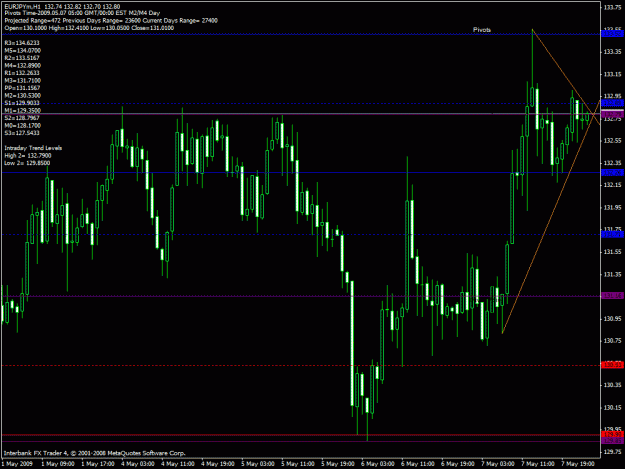Click the 129.75 price axis label
Image resolution: width=625 pixels, height=469 pixels.
coord(612,452)
